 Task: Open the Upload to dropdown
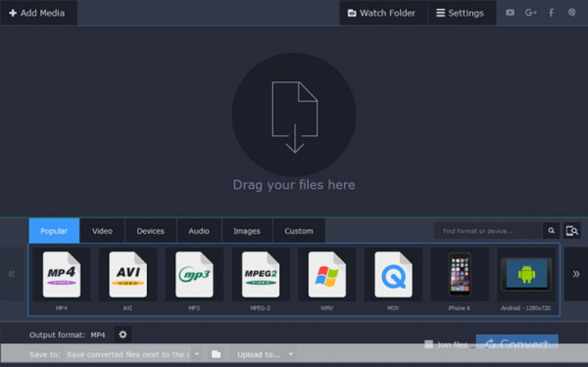point(263,354)
